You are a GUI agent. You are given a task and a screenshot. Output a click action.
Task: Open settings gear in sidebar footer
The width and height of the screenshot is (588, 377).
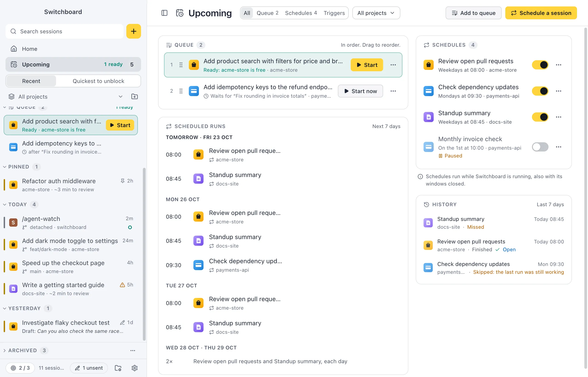pos(135,368)
